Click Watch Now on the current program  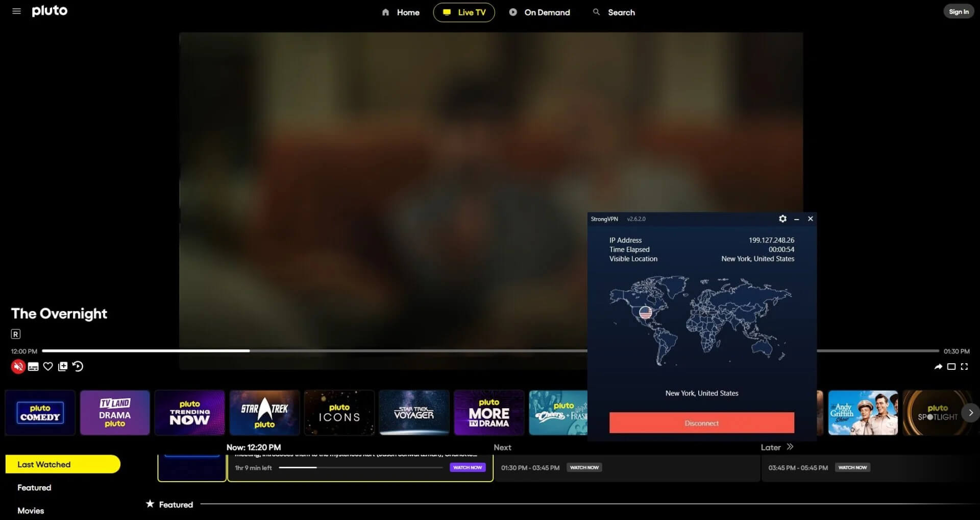(x=468, y=467)
